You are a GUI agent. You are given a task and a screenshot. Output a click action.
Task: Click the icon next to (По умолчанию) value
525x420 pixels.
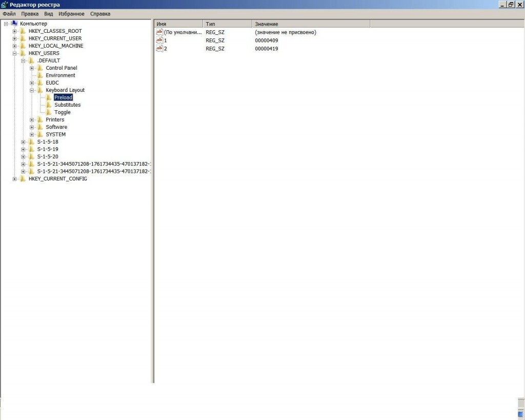click(x=159, y=32)
